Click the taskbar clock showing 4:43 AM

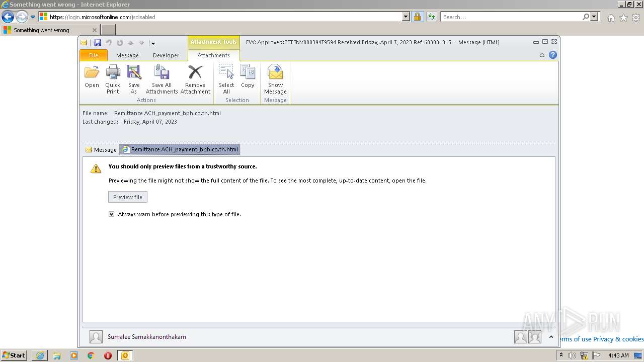[618, 355]
